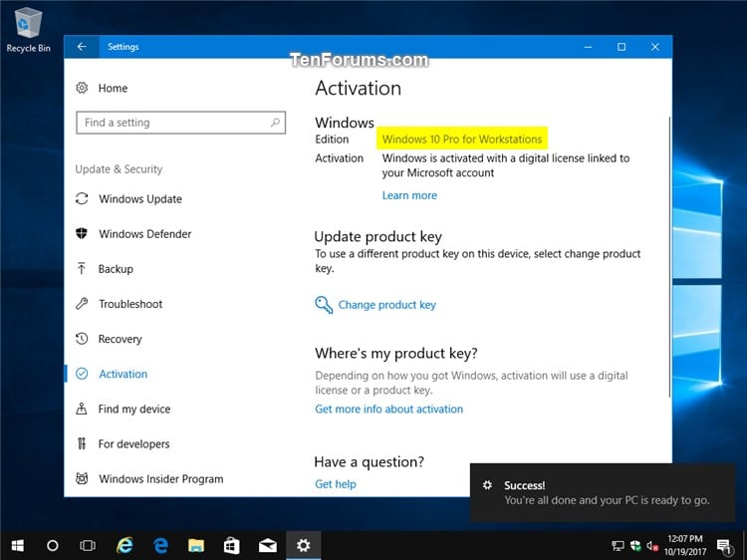Click the For developers tools icon
This screenshot has width=747, height=560.
82,443
